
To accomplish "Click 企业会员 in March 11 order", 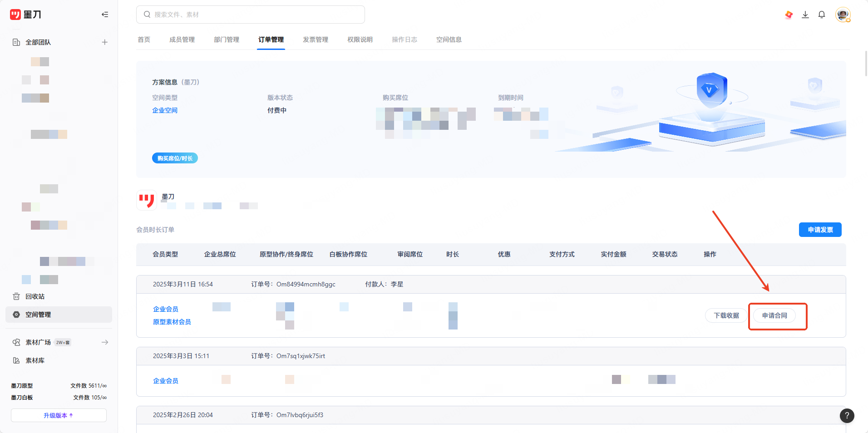I will (166, 309).
